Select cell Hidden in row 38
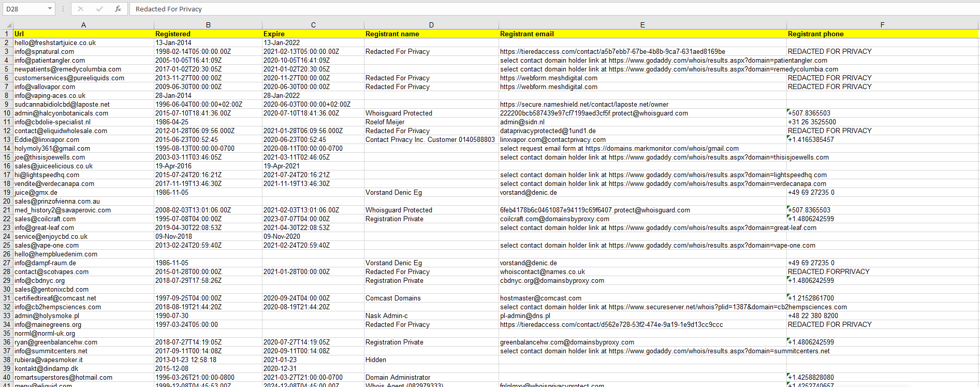 (431, 360)
